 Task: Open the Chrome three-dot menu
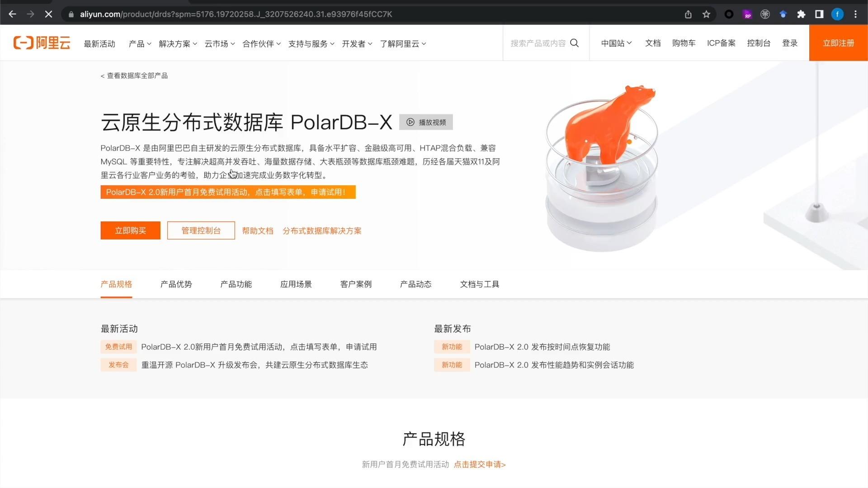pyautogui.click(x=855, y=14)
